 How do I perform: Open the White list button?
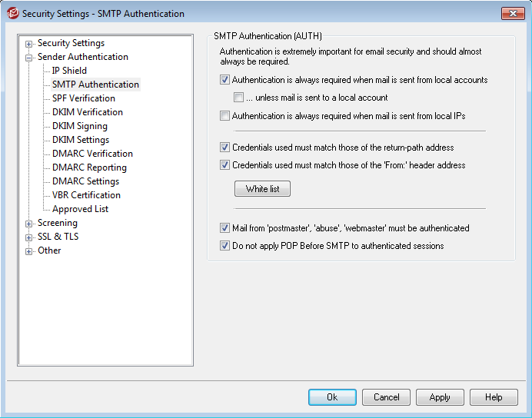pyautogui.click(x=262, y=189)
